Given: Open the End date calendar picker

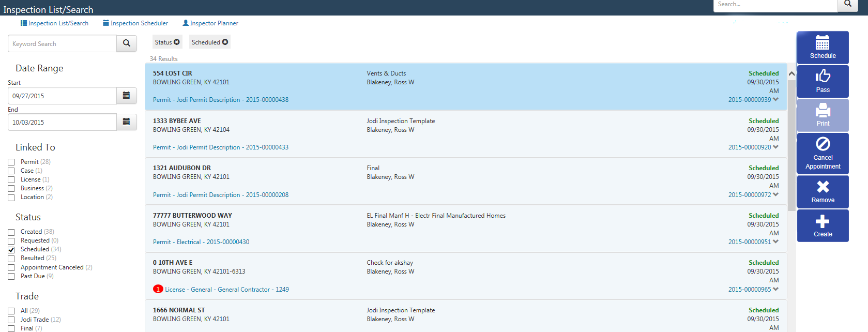Looking at the screenshot, I should point(126,122).
